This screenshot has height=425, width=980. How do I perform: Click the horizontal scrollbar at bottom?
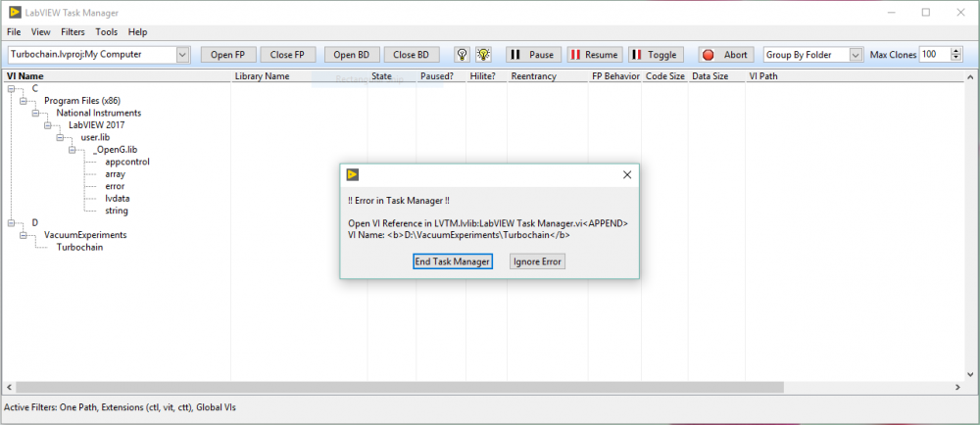coord(392,388)
